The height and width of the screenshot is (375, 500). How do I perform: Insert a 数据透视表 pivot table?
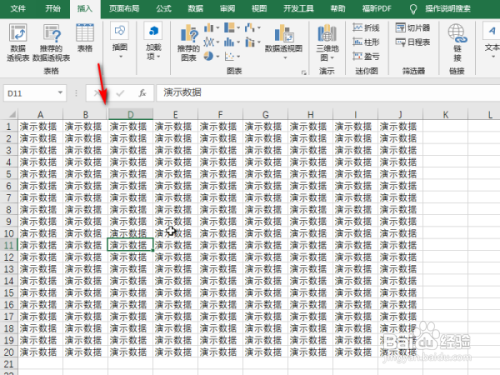18,42
